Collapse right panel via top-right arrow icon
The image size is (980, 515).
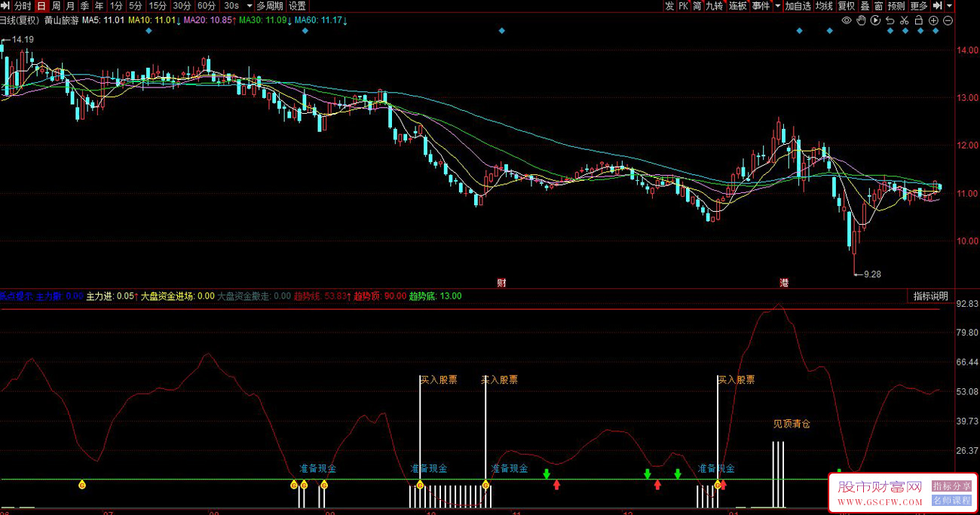pos(938,6)
